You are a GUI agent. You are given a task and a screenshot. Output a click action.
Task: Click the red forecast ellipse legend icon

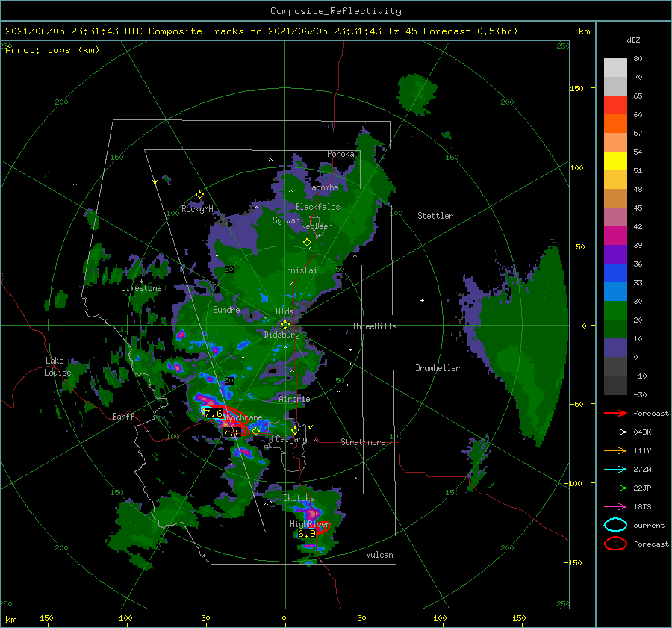[615, 544]
